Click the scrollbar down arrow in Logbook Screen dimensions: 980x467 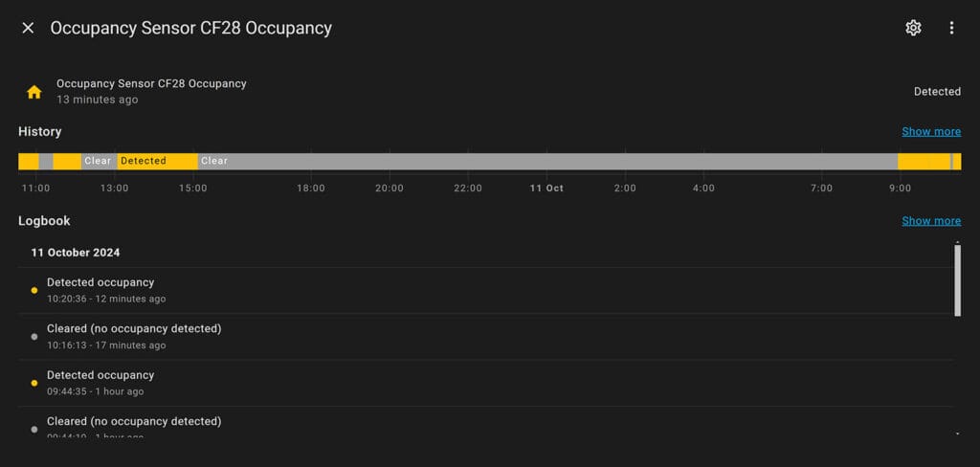click(x=957, y=434)
